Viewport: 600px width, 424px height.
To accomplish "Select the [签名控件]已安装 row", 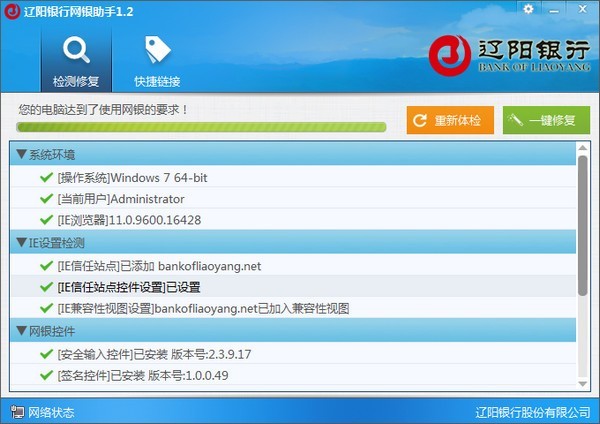I will click(x=293, y=375).
